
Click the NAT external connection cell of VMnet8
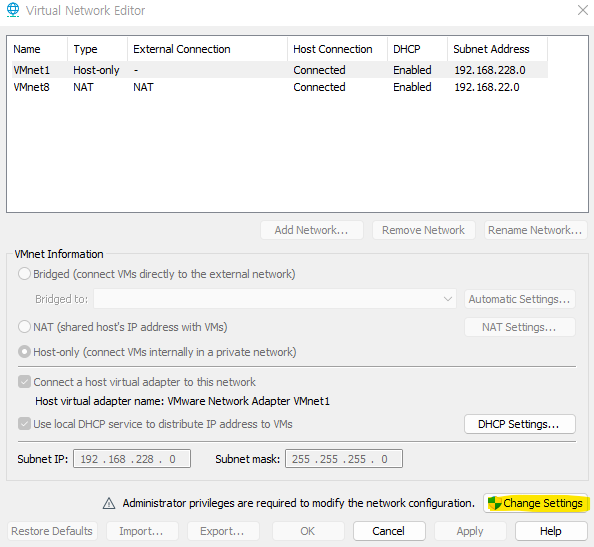point(143,87)
